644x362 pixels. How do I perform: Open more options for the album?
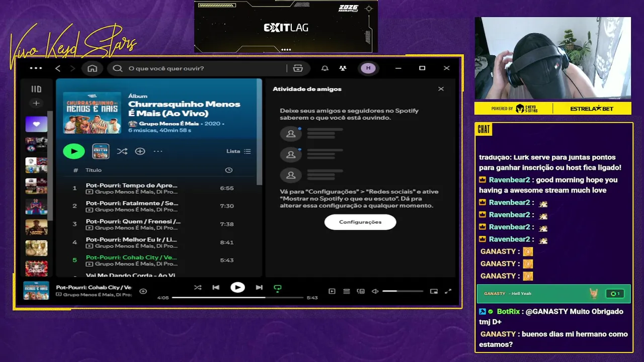coord(158,151)
